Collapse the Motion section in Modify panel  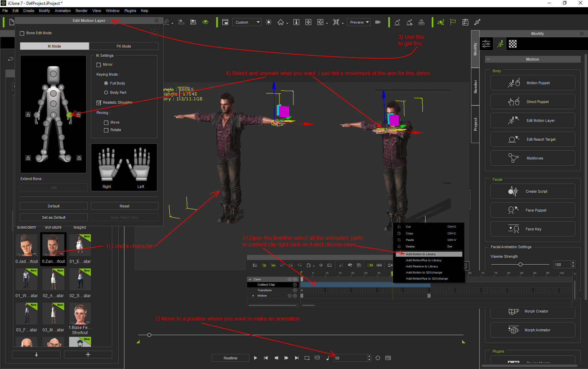pyautogui.click(x=488, y=59)
